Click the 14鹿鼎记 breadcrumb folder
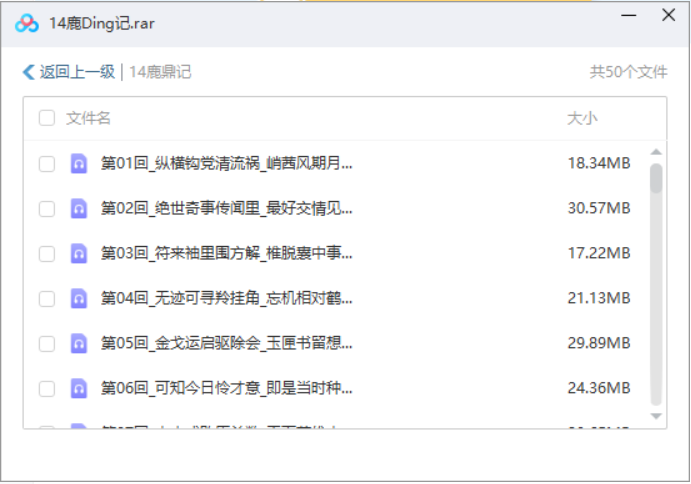Screen dimensions: 691x484 coord(160,72)
